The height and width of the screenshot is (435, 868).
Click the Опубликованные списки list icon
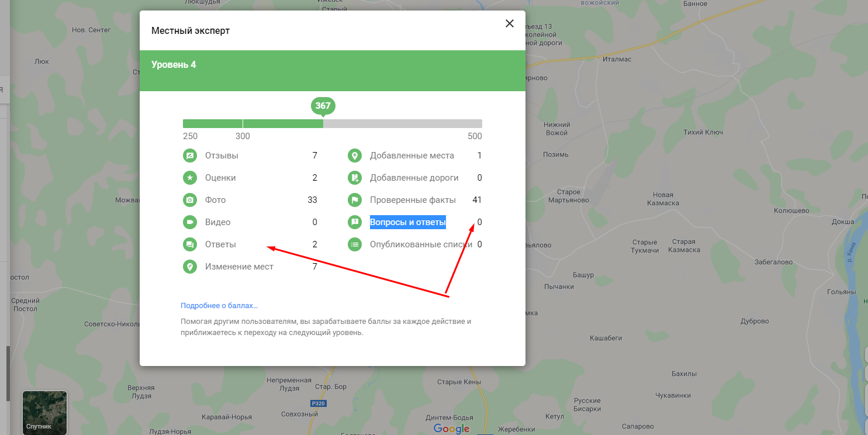pyautogui.click(x=354, y=244)
